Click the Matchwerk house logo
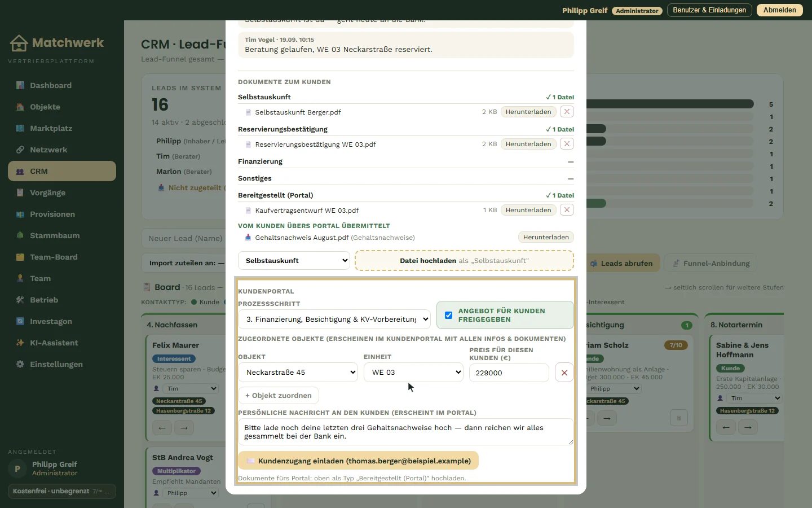Viewport: 812px width, 508px height. pyautogui.click(x=19, y=43)
